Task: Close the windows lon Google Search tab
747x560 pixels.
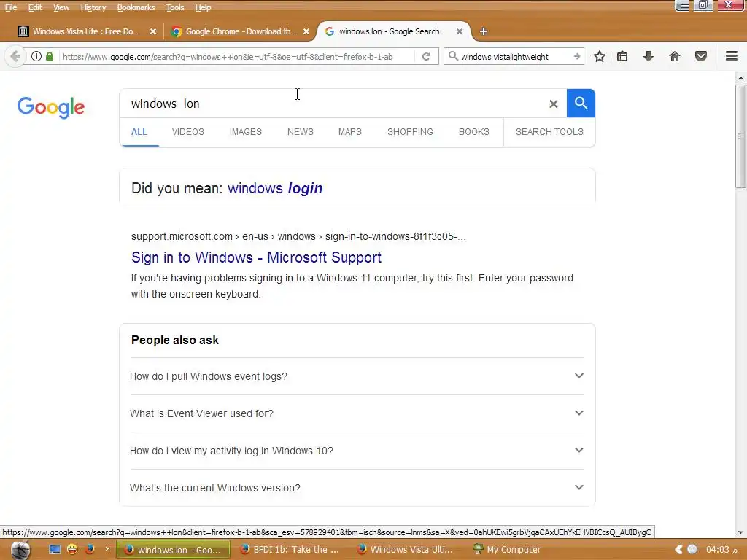Action: [460, 31]
